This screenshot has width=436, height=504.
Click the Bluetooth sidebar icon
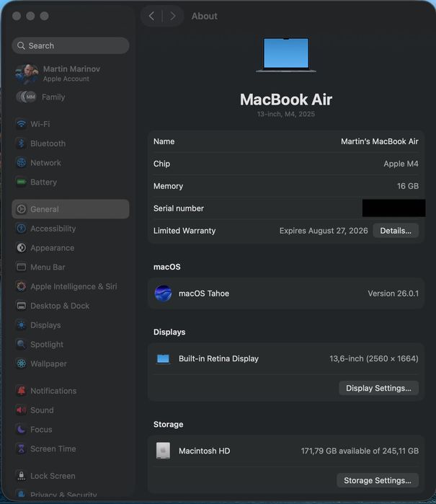pos(21,143)
